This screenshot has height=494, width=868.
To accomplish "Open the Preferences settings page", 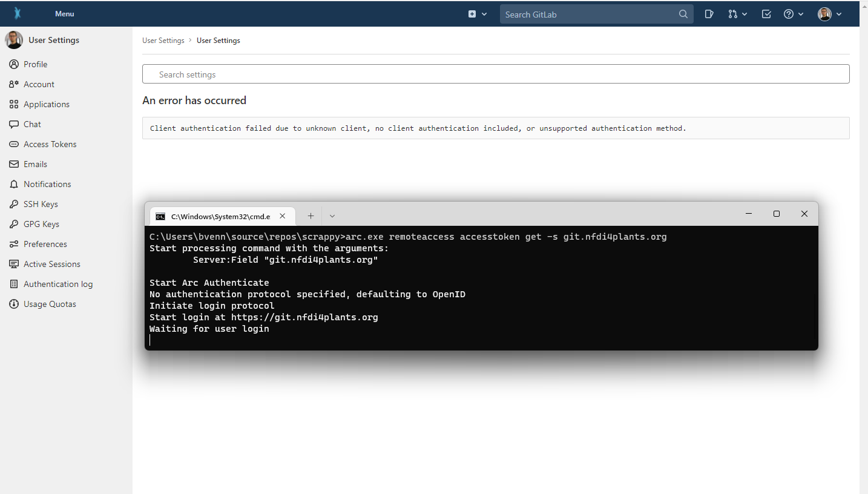I will 45,244.
